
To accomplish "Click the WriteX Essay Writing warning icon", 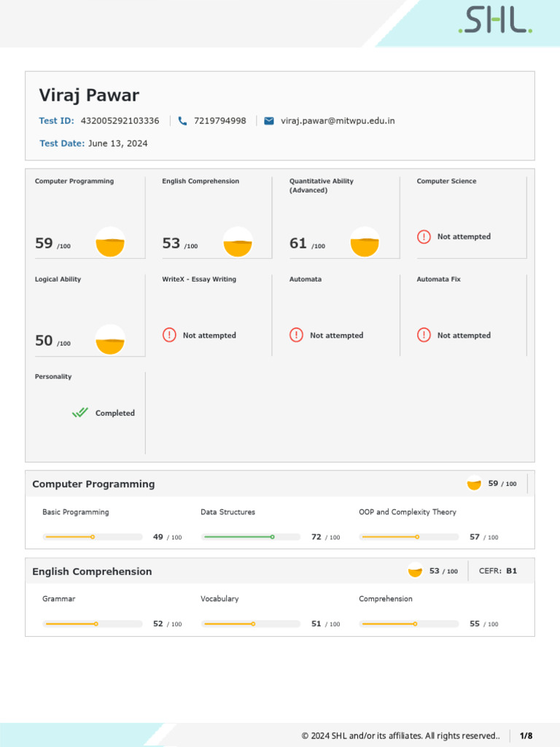I will pos(169,335).
